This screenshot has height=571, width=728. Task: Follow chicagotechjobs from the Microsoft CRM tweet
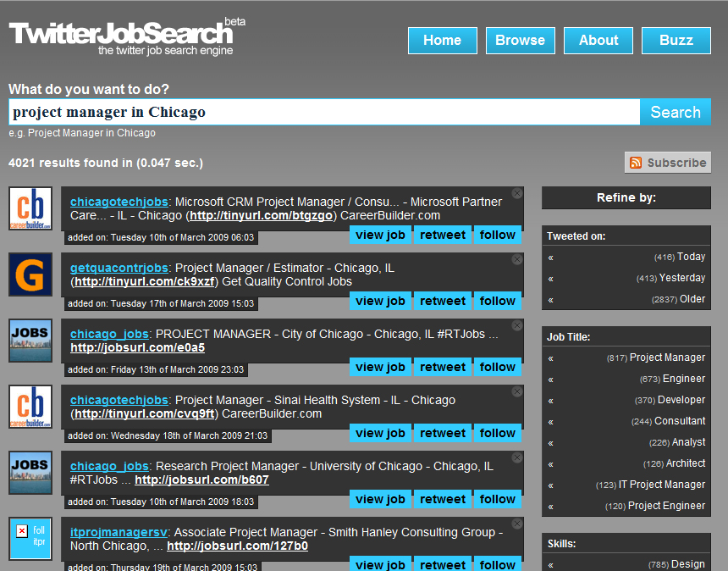[498, 235]
